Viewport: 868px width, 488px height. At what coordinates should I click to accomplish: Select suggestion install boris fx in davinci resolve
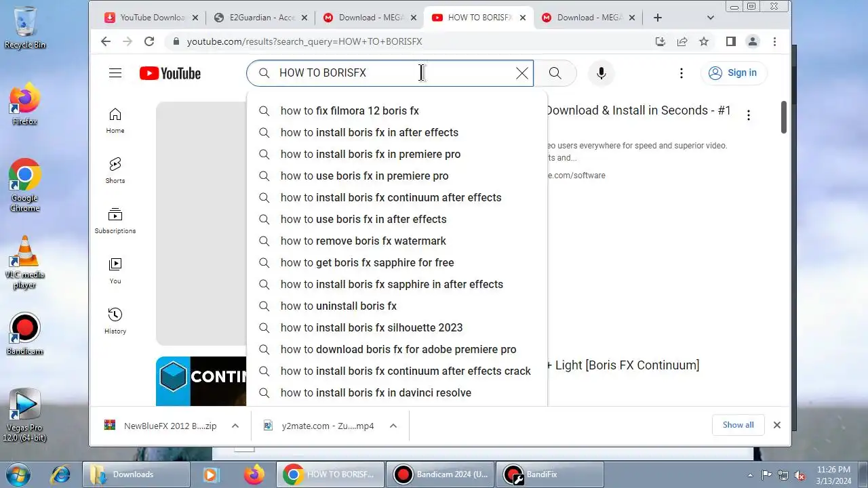point(397,392)
